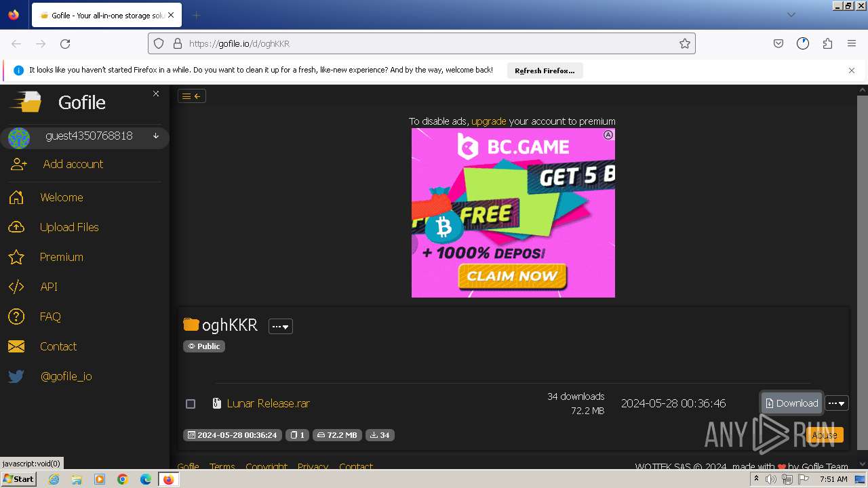The height and width of the screenshot is (488, 868).
Task: Click the 2024-05-28 00:36:24 date badge
Action: coord(232,435)
